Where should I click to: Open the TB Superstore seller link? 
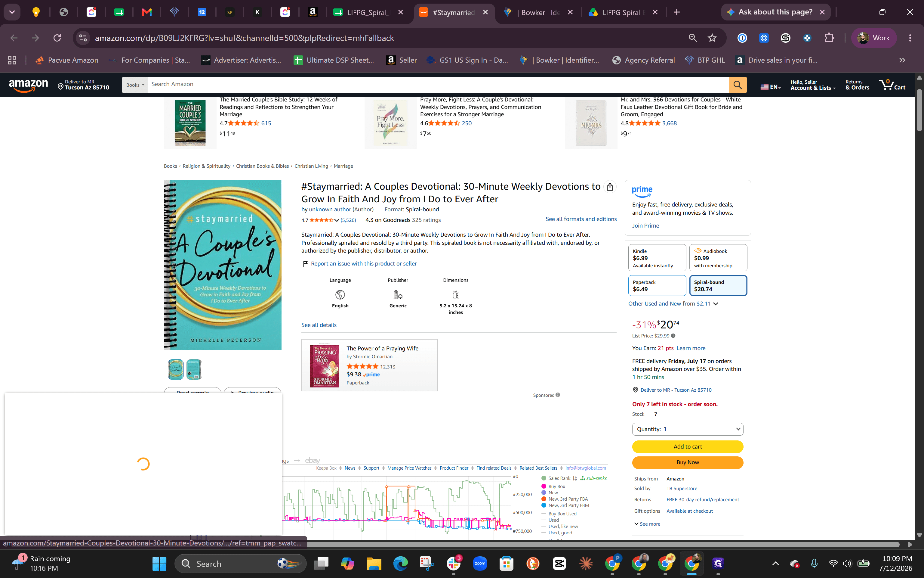click(x=682, y=489)
